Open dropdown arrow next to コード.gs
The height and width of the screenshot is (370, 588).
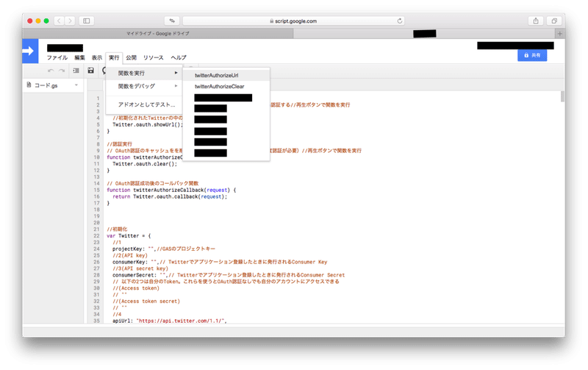(x=76, y=85)
